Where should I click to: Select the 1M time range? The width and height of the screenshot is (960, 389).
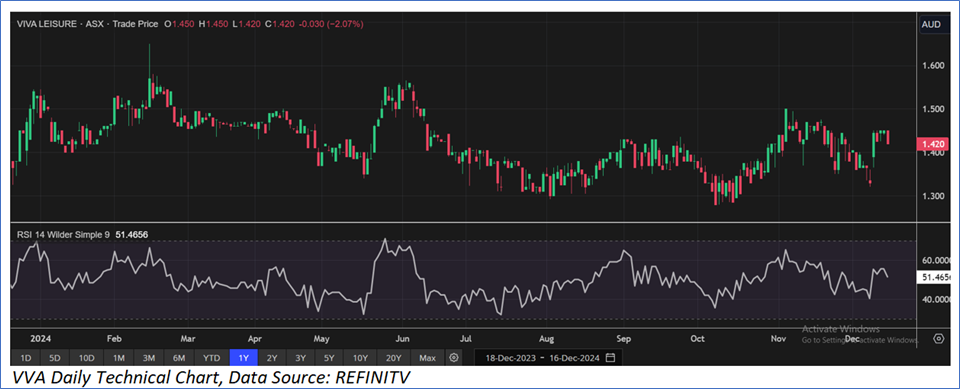pyautogui.click(x=119, y=357)
